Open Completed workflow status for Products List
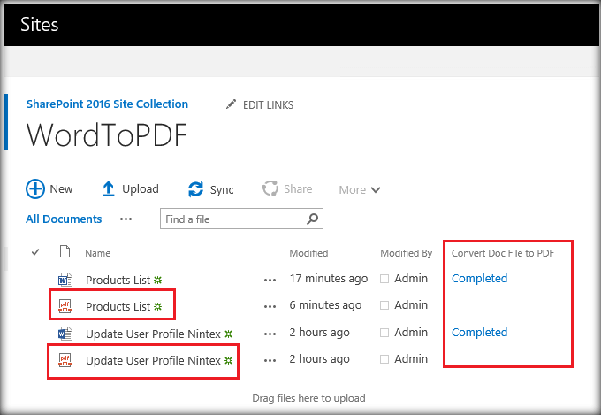This screenshot has height=416, width=602. (x=480, y=278)
